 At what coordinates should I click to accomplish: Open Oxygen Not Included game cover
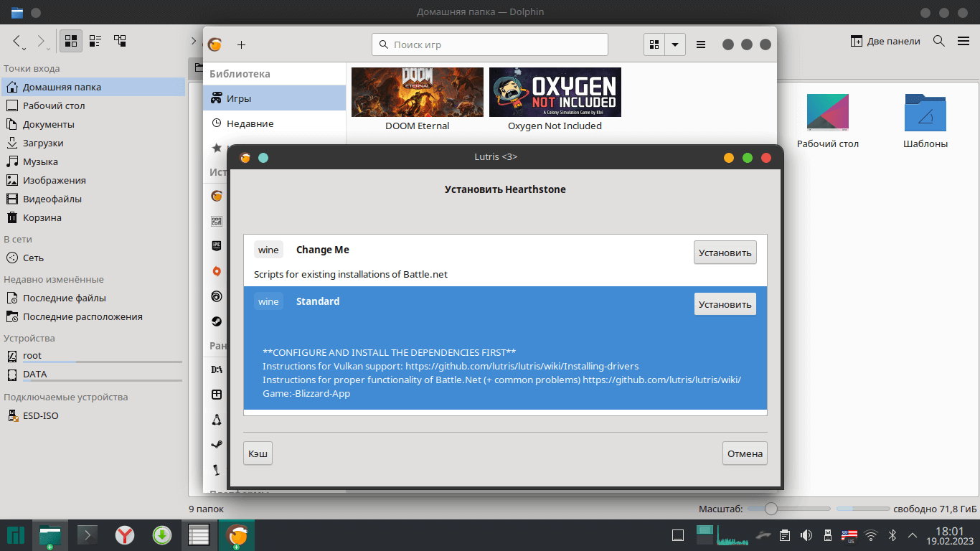click(x=555, y=92)
